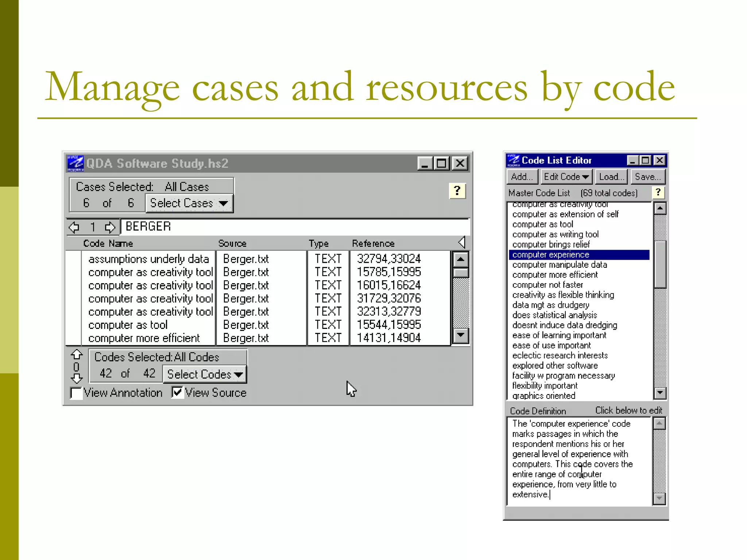Select 'computer manipulate data' in Master Code List

(560, 265)
